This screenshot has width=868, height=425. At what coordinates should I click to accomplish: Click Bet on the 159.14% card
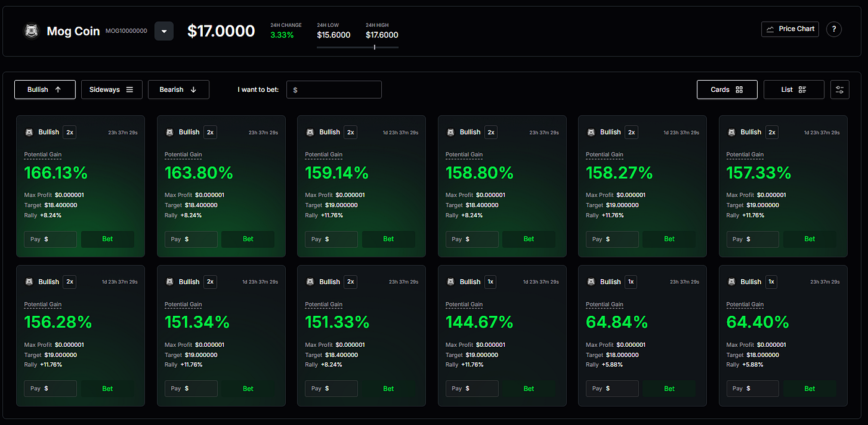pyautogui.click(x=389, y=239)
